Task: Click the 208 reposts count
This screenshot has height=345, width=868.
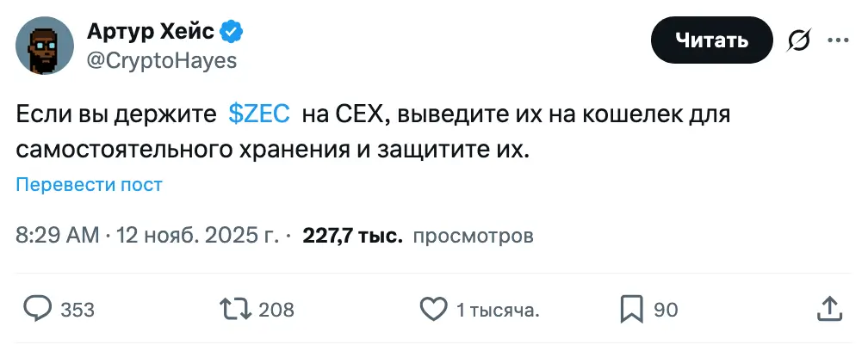Action: click(x=276, y=310)
